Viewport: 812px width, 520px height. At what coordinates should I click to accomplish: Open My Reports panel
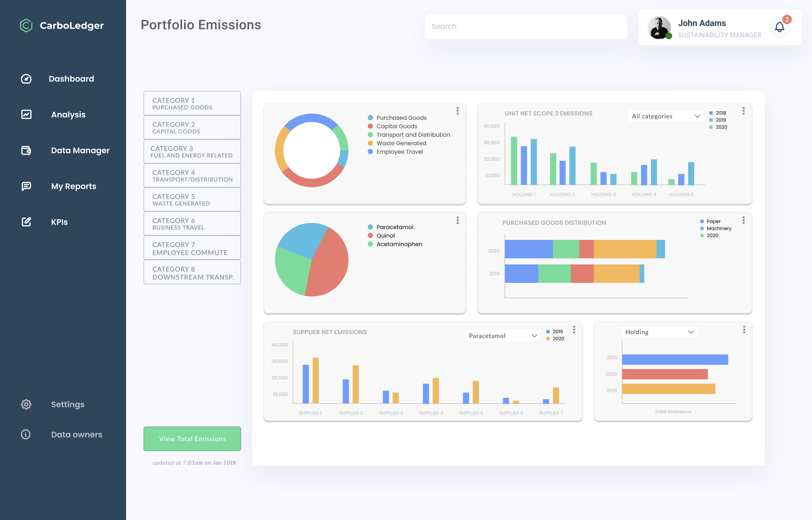point(73,186)
